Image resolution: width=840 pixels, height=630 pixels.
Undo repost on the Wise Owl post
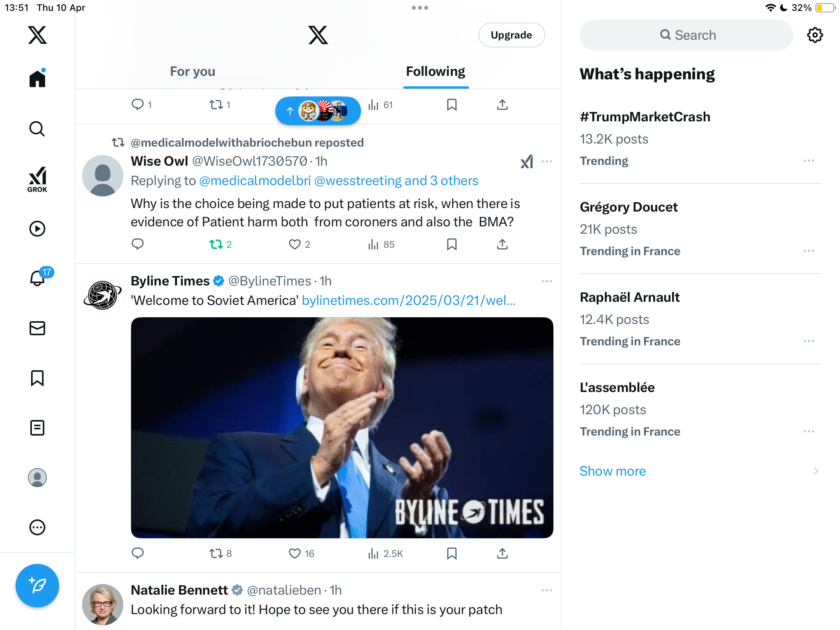tap(216, 244)
